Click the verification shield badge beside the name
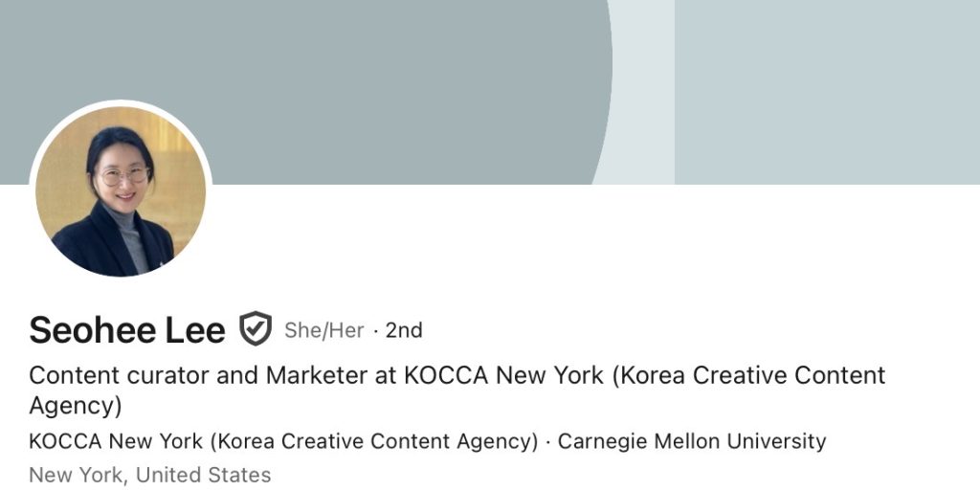980x491 pixels. pyautogui.click(x=256, y=328)
